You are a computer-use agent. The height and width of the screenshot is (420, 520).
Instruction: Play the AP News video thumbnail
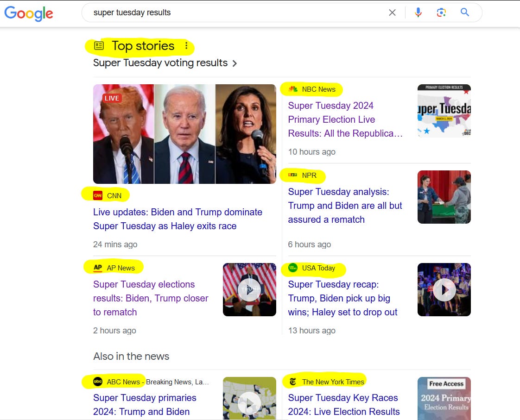pos(249,289)
